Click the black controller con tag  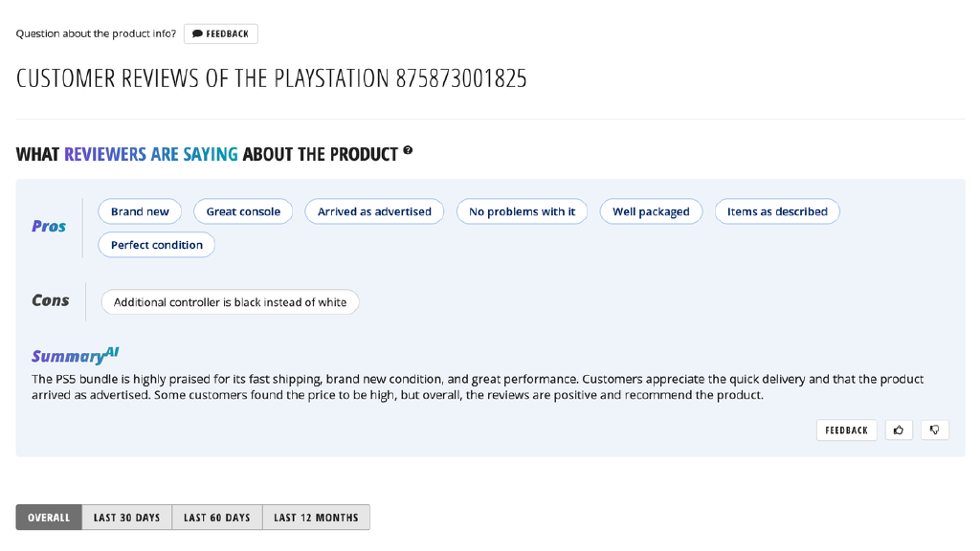tap(230, 302)
